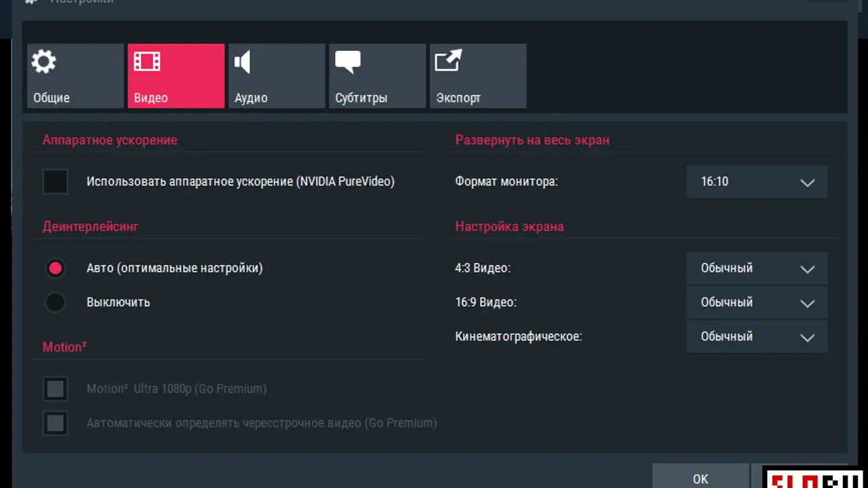Click the Общие tab label text
This screenshot has width=868, height=488.
(52, 98)
